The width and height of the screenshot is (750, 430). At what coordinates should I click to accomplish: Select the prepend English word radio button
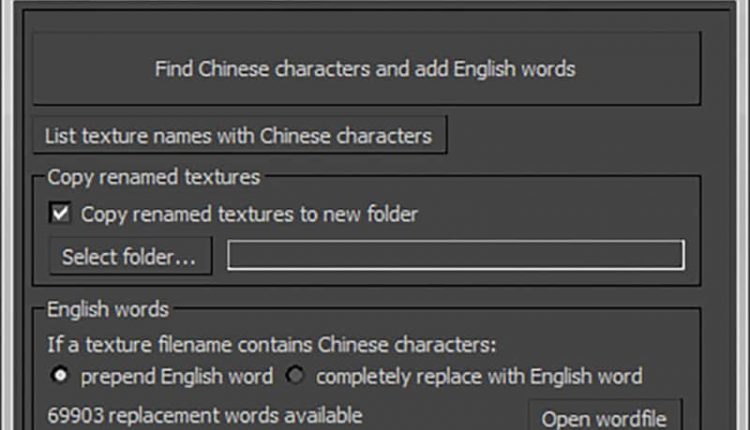61,377
